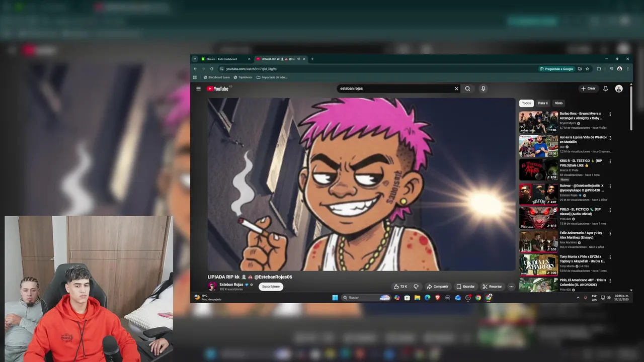Select the Para ti filter chip
Screen dimensions: 644x362
coord(543,103)
